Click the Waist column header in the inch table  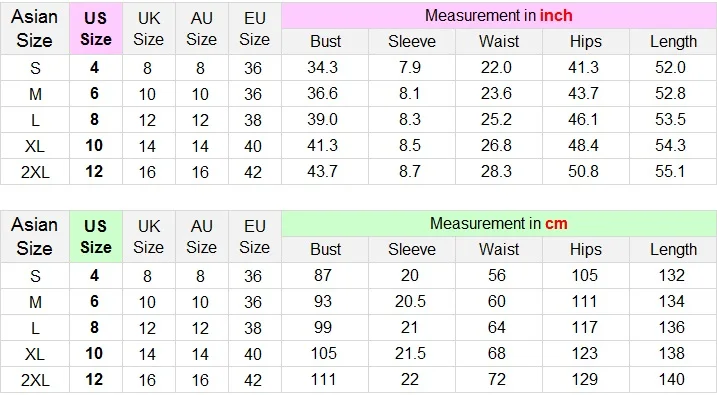(x=499, y=42)
